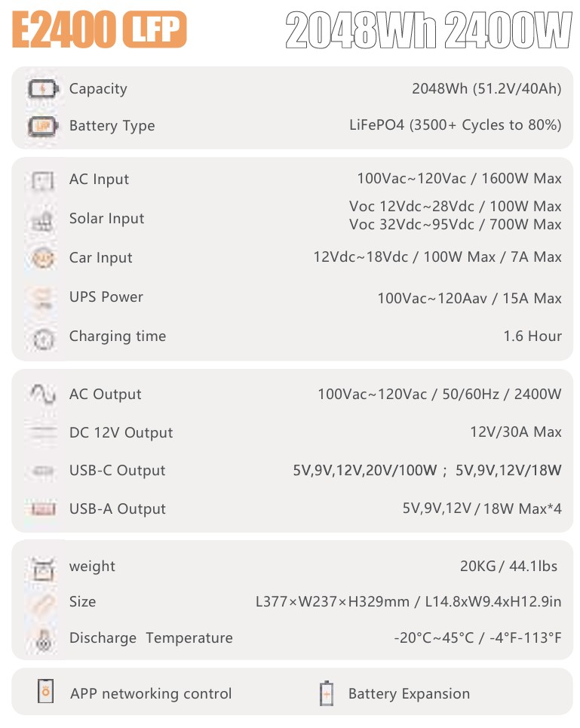Click the weight scale icon
The width and height of the screenshot is (580, 728).
pyautogui.click(x=43, y=567)
